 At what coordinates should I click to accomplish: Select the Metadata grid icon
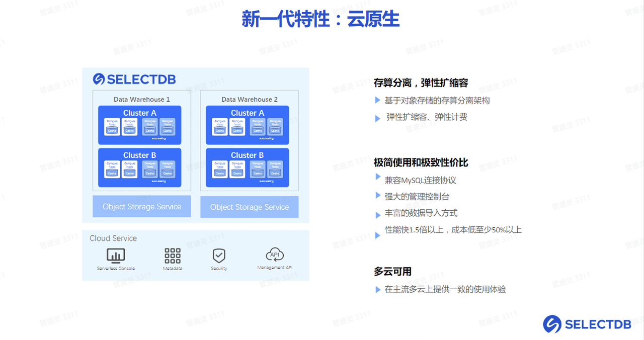pos(173,256)
